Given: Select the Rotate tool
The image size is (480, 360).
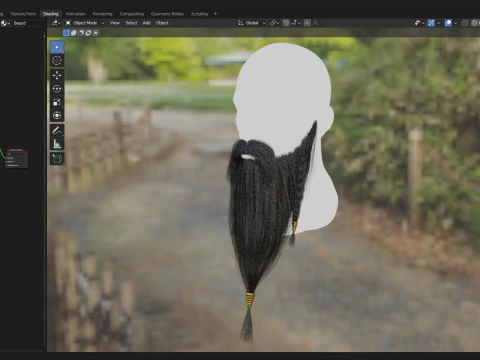Looking at the screenshot, I should (x=57, y=89).
